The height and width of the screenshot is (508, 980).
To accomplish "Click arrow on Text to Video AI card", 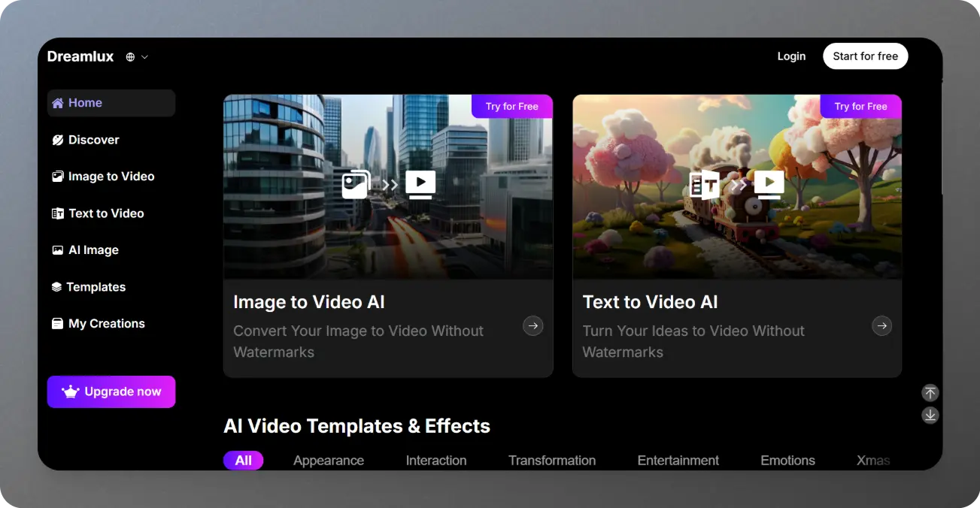I will pos(881,325).
